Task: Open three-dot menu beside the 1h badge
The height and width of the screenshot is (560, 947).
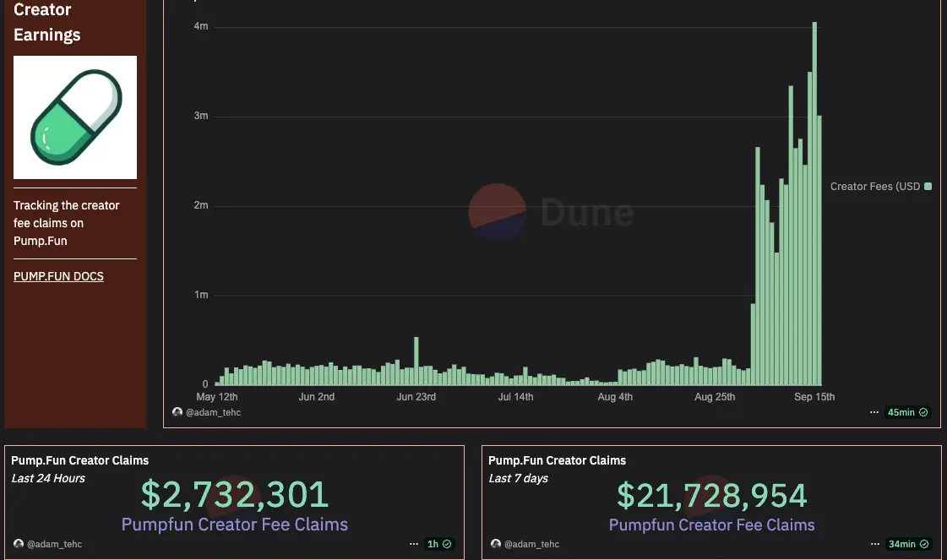Action: pyautogui.click(x=414, y=544)
